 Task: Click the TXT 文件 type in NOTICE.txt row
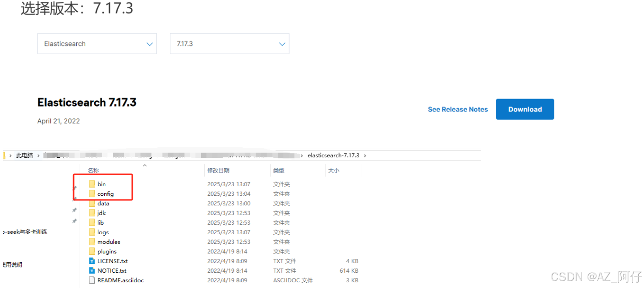[x=285, y=271]
